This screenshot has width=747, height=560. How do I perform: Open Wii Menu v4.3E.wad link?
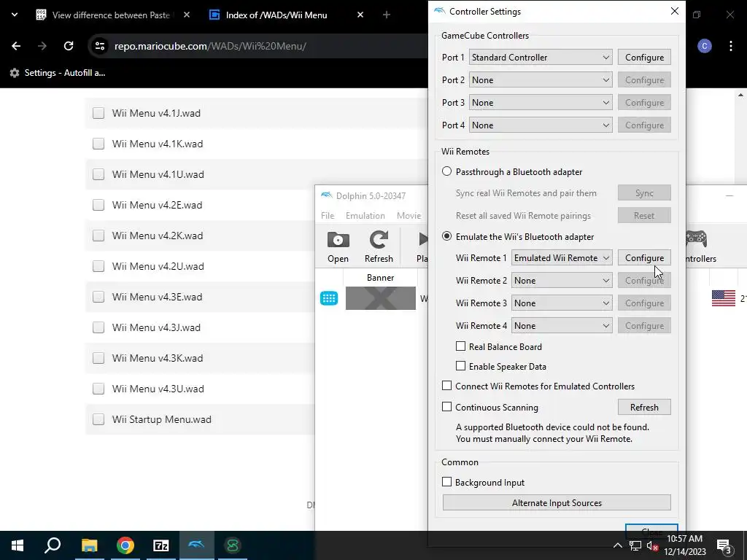click(158, 297)
